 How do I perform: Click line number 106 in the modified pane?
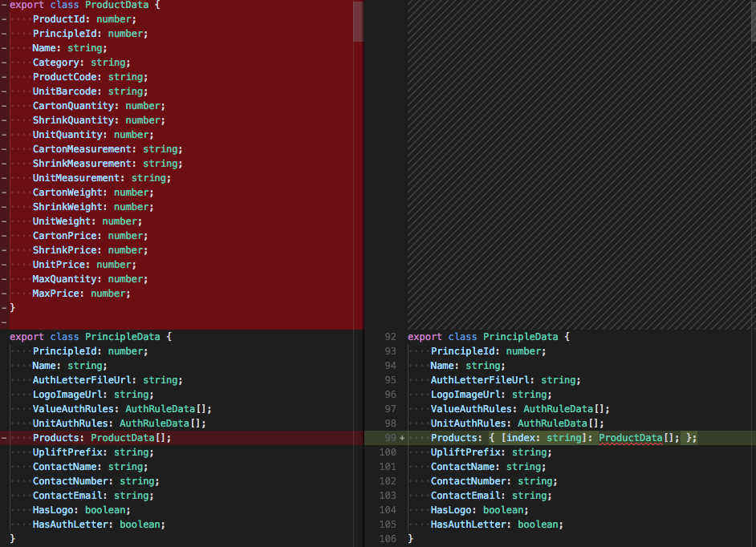tap(388, 539)
